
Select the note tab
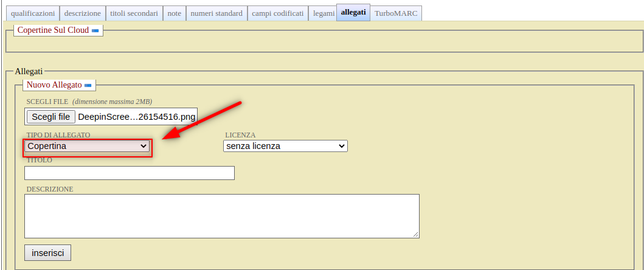tap(174, 13)
